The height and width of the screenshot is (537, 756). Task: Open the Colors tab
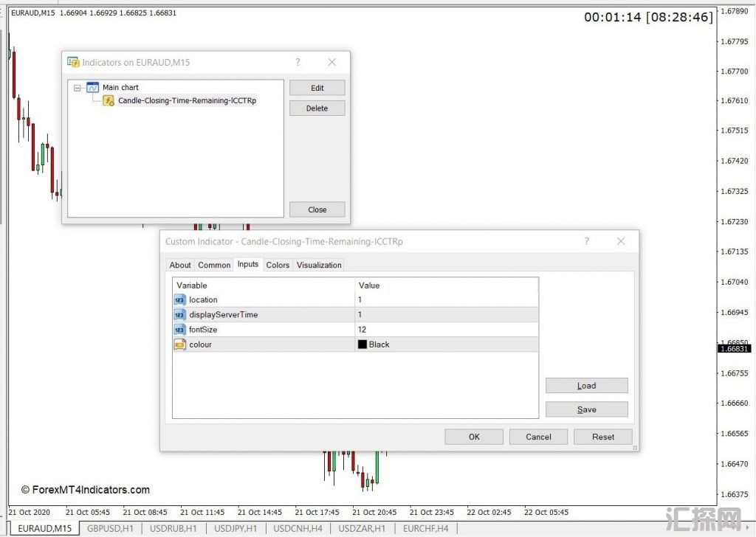pos(278,265)
